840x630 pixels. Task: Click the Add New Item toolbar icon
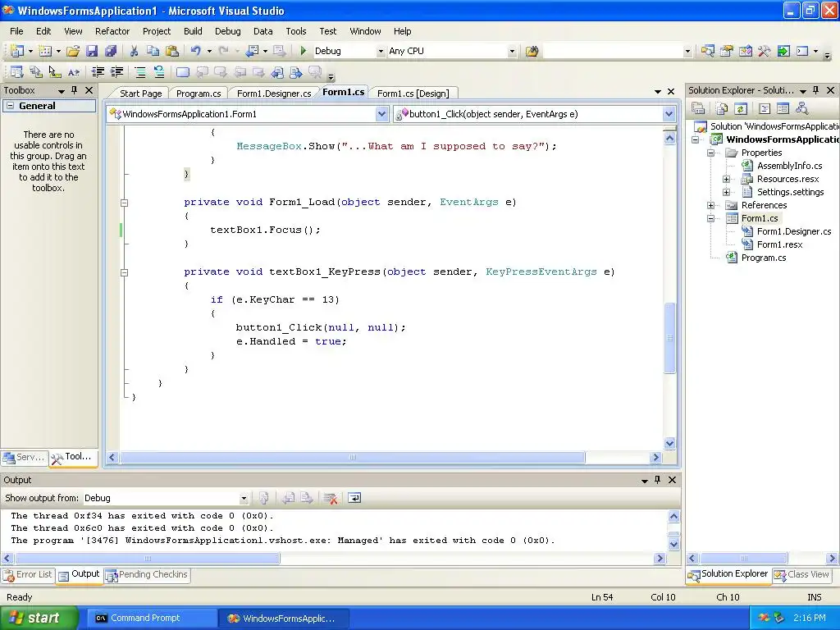[x=46, y=51]
